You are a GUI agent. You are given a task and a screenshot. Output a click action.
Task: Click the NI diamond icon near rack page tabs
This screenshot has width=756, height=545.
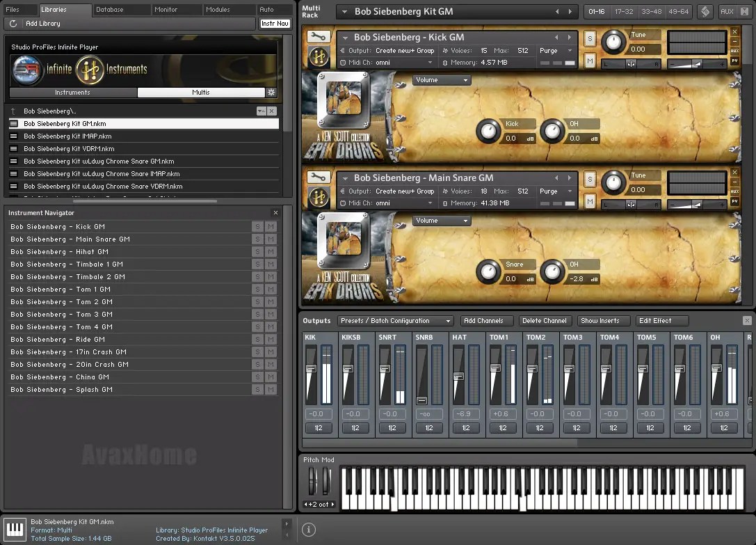[x=705, y=11]
